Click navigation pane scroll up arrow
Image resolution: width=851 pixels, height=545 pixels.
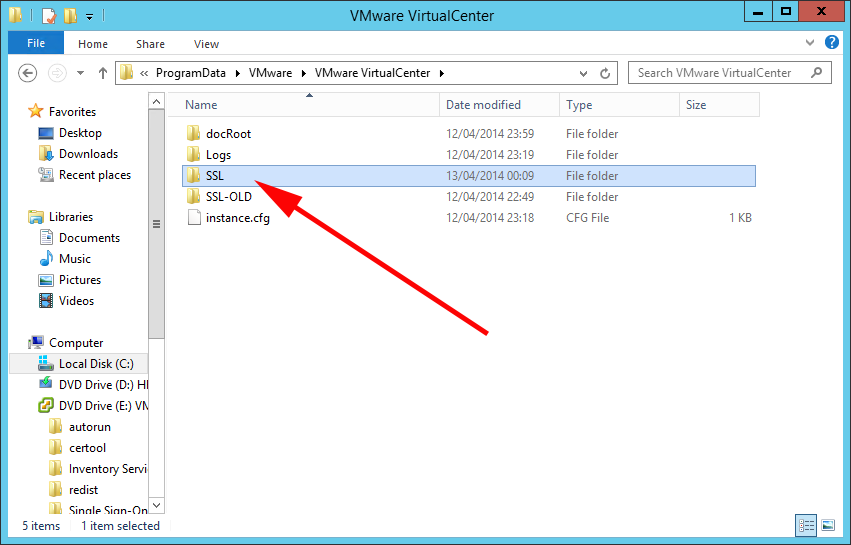point(156,102)
